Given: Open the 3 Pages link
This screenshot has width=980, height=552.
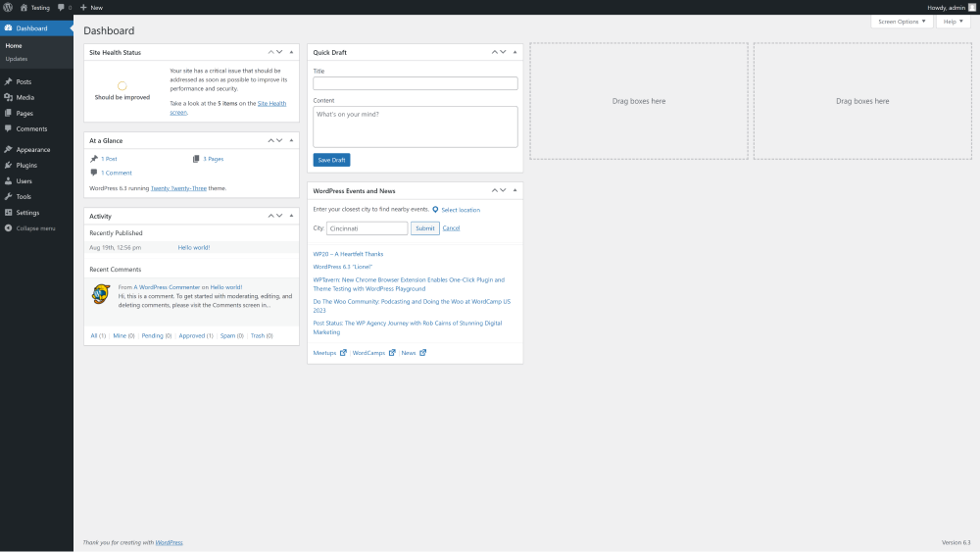Looking at the screenshot, I should (213, 159).
